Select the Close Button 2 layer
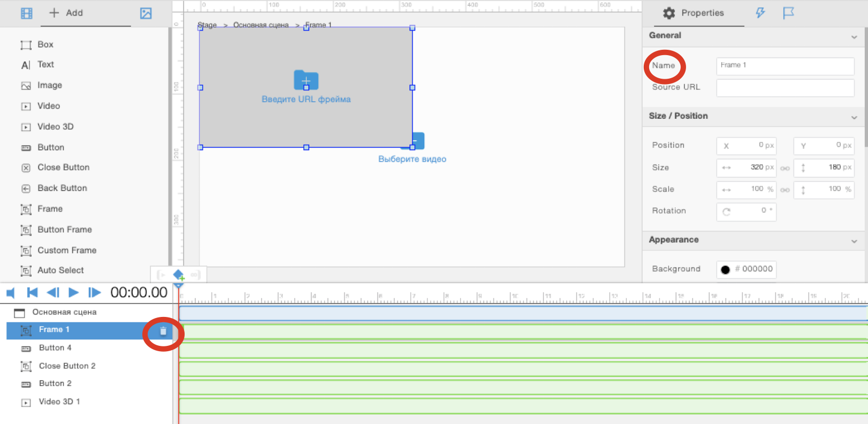Screen dimensions: 868x424 (x=89, y=366)
